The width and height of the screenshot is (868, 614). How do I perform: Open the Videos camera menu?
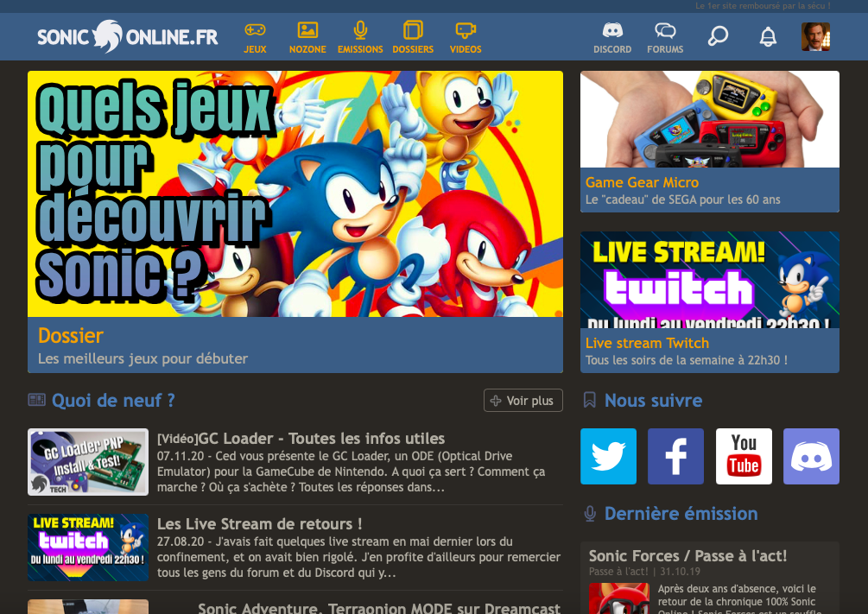point(466,37)
